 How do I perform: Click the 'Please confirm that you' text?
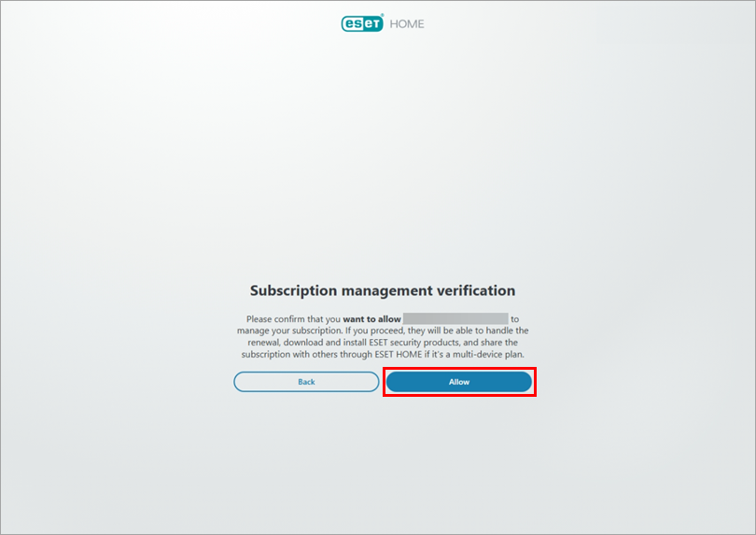(x=293, y=319)
